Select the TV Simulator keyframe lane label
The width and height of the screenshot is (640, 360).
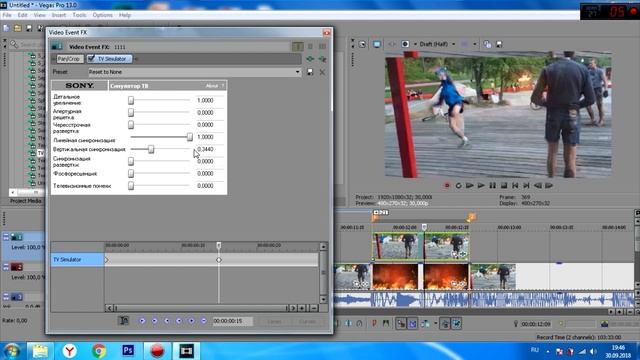tap(77, 260)
